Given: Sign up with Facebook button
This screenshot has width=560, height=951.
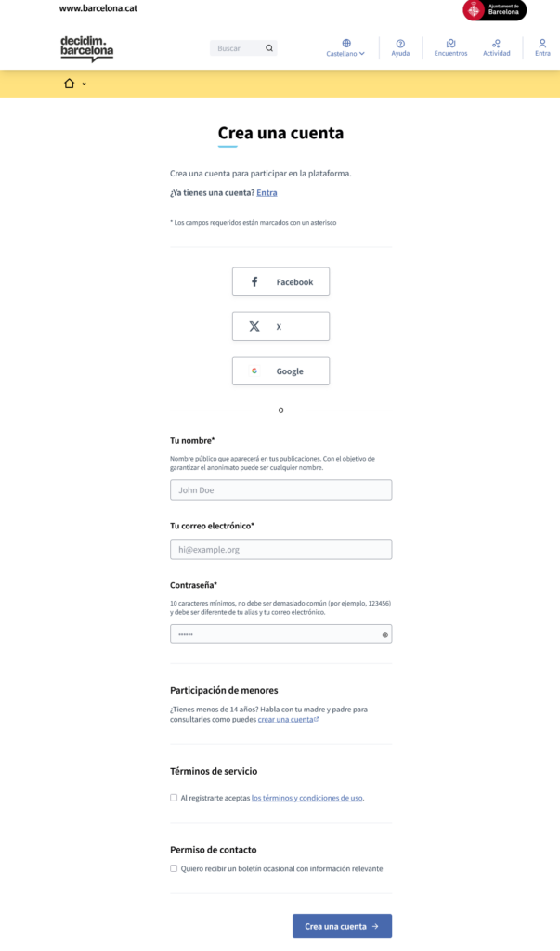Looking at the screenshot, I should click(x=280, y=282).
